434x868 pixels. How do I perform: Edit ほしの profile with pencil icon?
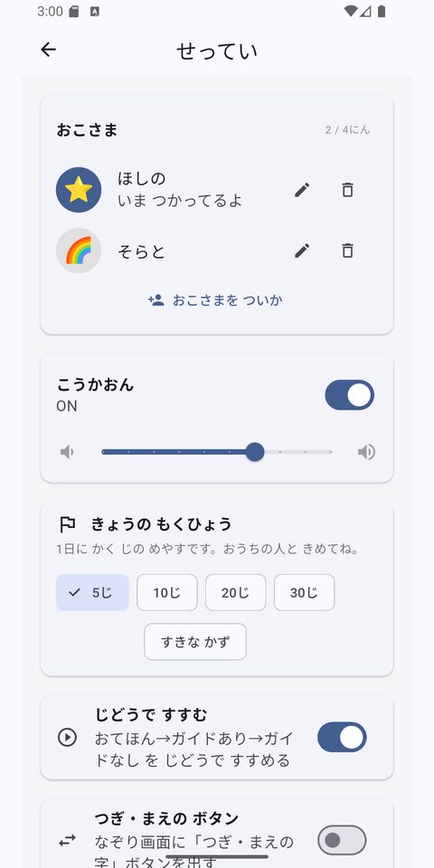[x=302, y=190]
